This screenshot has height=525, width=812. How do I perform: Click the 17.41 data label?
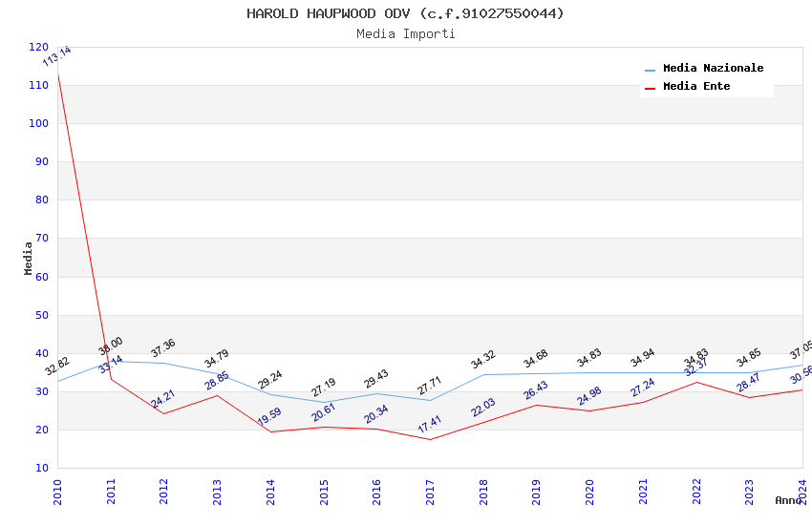tap(429, 424)
